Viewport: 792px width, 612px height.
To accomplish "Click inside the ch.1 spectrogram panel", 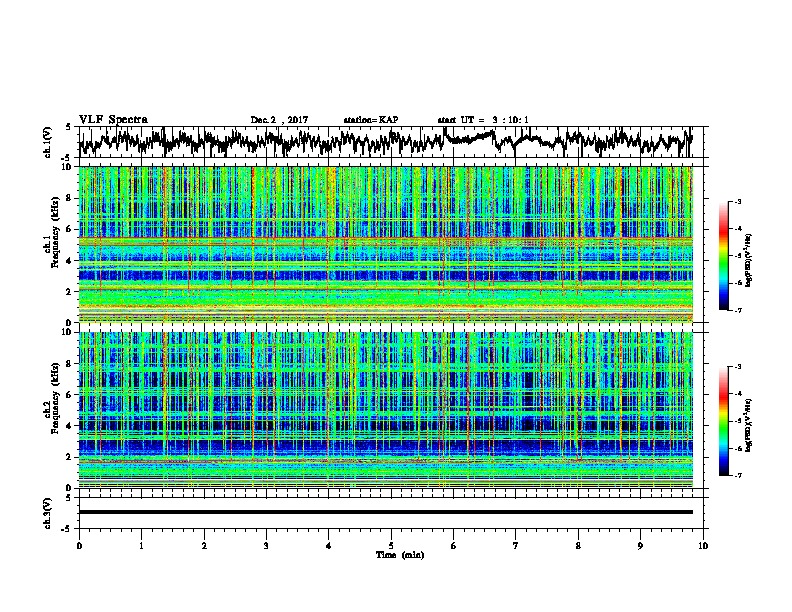I will coord(386,244).
